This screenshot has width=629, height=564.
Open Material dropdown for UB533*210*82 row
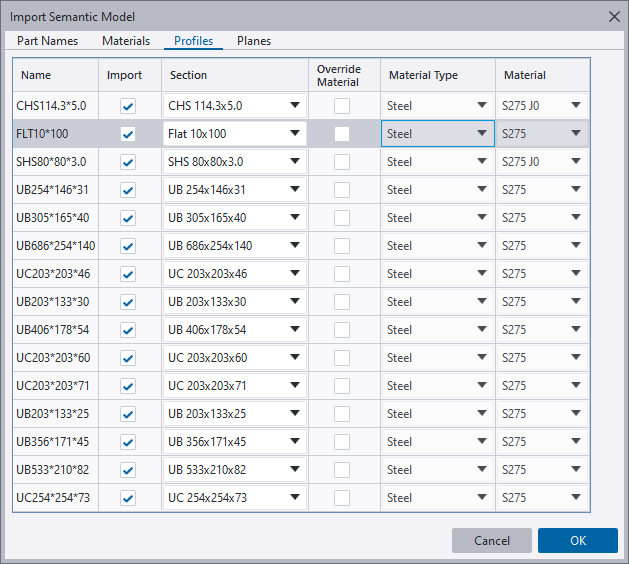click(576, 470)
